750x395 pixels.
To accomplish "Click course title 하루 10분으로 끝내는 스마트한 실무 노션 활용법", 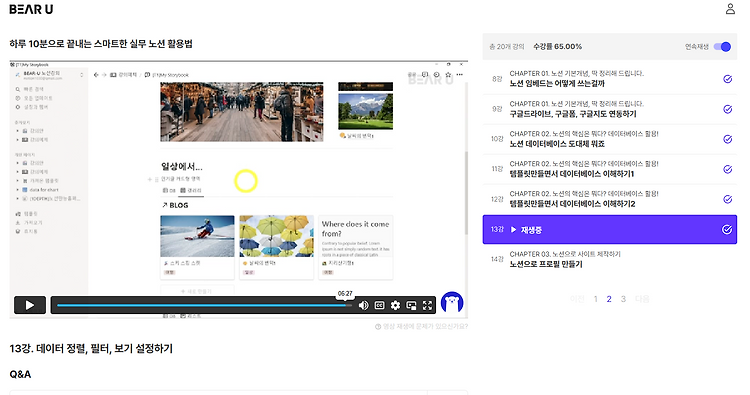I will point(101,44).
